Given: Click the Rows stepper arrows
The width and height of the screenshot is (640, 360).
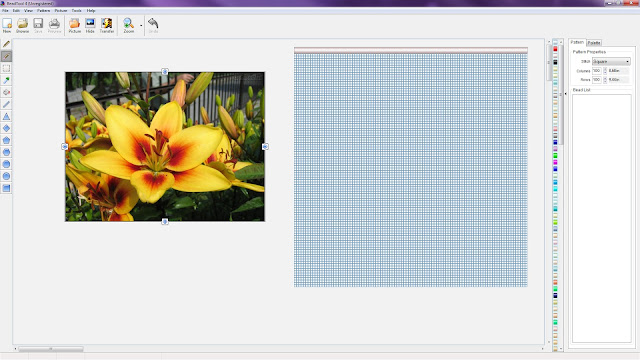Looking at the screenshot, I should (x=605, y=80).
